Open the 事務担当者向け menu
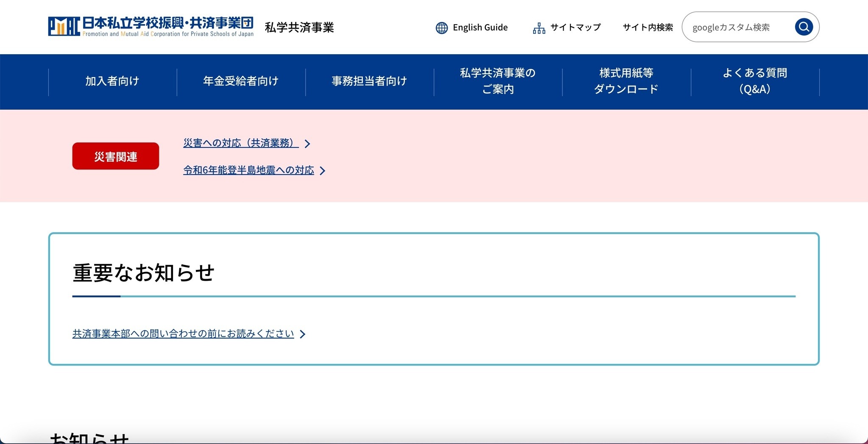 pyautogui.click(x=369, y=81)
